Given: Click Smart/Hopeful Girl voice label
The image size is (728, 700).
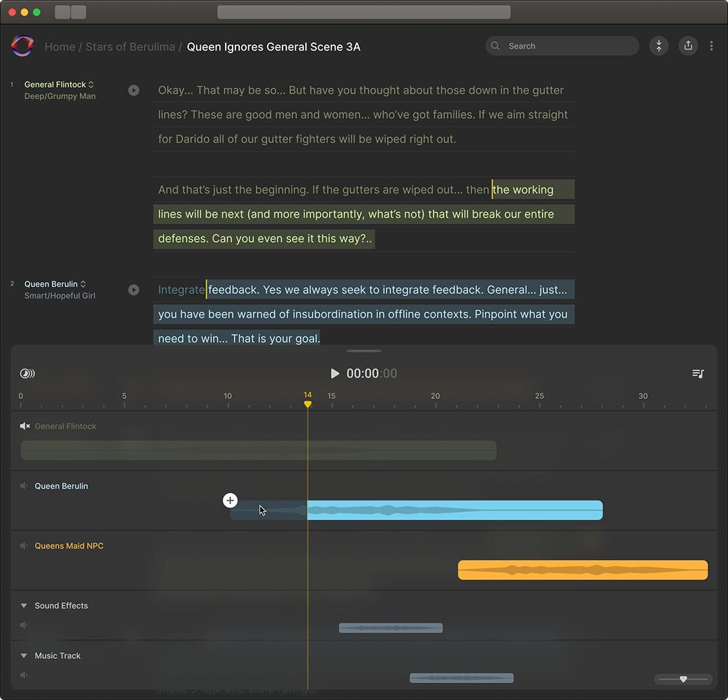Looking at the screenshot, I should (60, 296).
